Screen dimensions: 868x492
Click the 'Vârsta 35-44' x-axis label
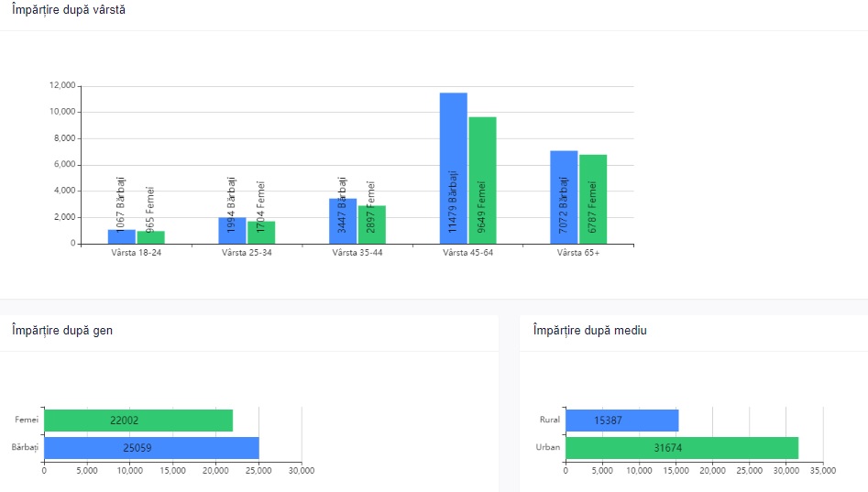pyautogui.click(x=357, y=253)
